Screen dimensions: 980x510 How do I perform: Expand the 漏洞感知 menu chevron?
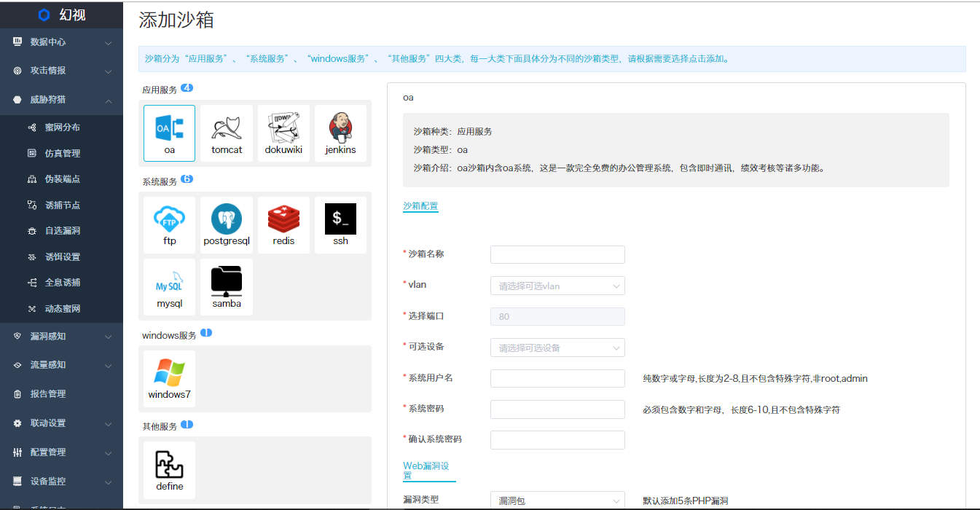point(108,337)
